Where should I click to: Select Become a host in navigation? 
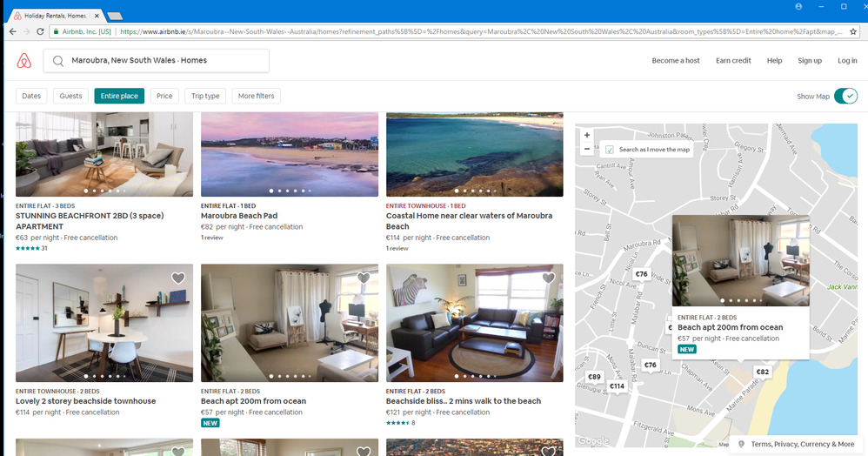click(676, 60)
